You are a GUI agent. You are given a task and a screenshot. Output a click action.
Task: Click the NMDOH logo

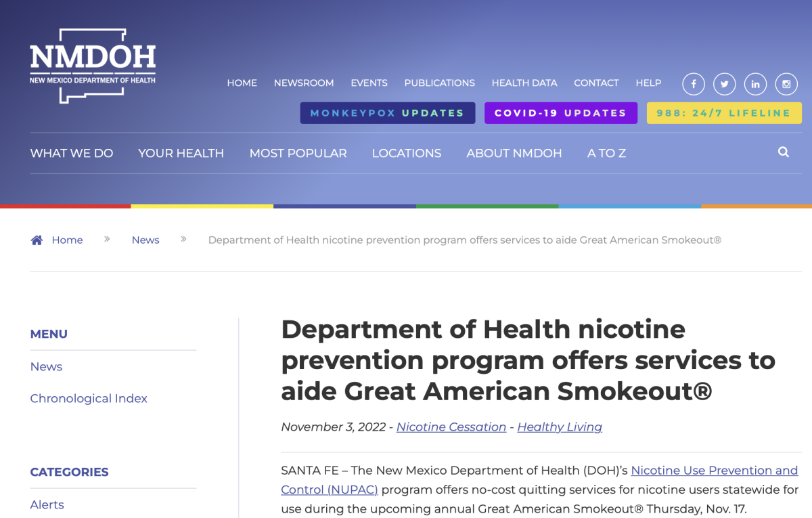93,66
